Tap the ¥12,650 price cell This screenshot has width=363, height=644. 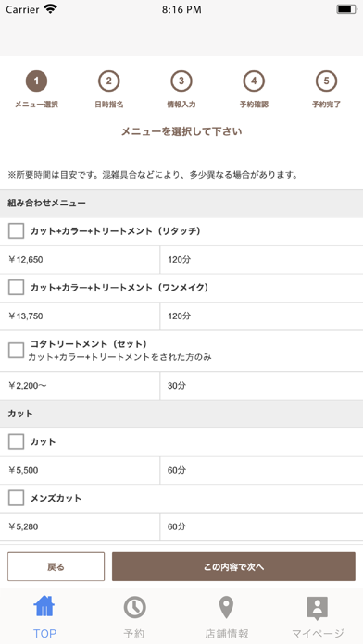[80, 260]
